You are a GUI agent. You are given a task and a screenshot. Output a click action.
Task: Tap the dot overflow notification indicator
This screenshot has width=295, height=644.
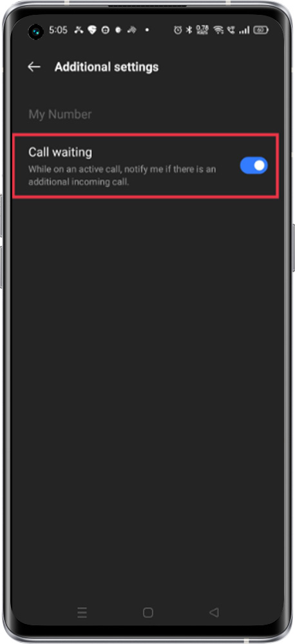[x=147, y=30]
